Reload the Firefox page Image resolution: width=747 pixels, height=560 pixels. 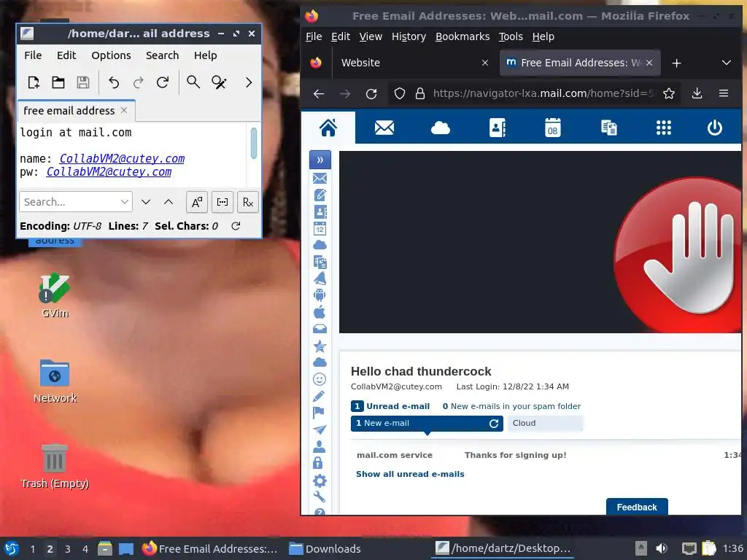click(371, 94)
